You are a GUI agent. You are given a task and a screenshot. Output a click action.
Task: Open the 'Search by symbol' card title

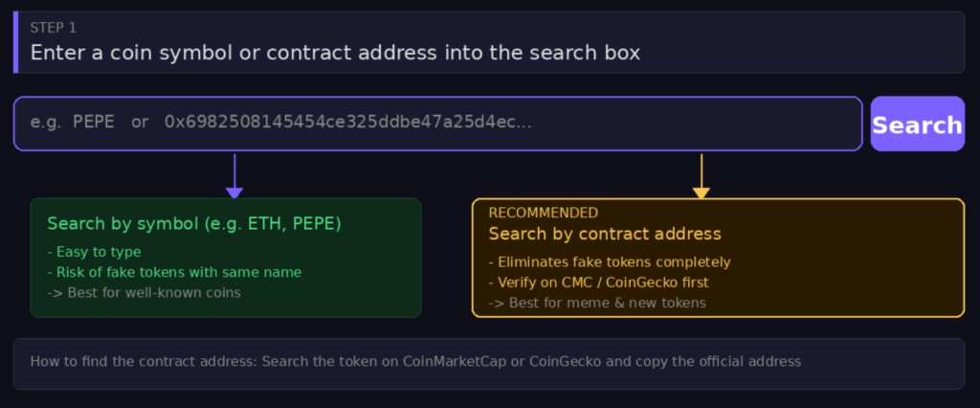(193, 223)
